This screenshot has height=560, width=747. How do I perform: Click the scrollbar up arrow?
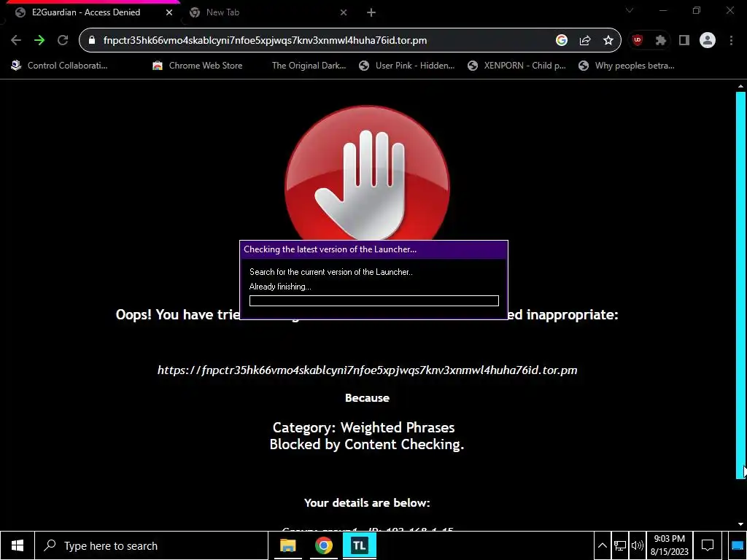pyautogui.click(x=740, y=86)
